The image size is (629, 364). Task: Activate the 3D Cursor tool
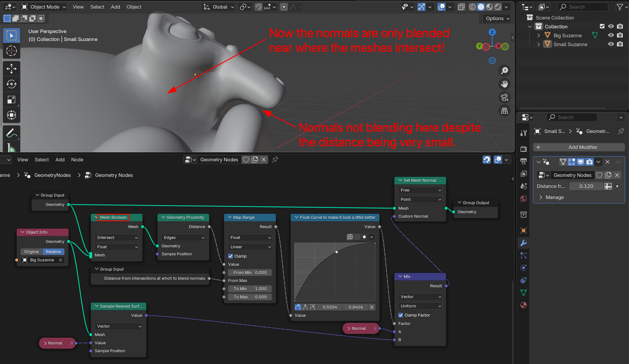(x=12, y=51)
